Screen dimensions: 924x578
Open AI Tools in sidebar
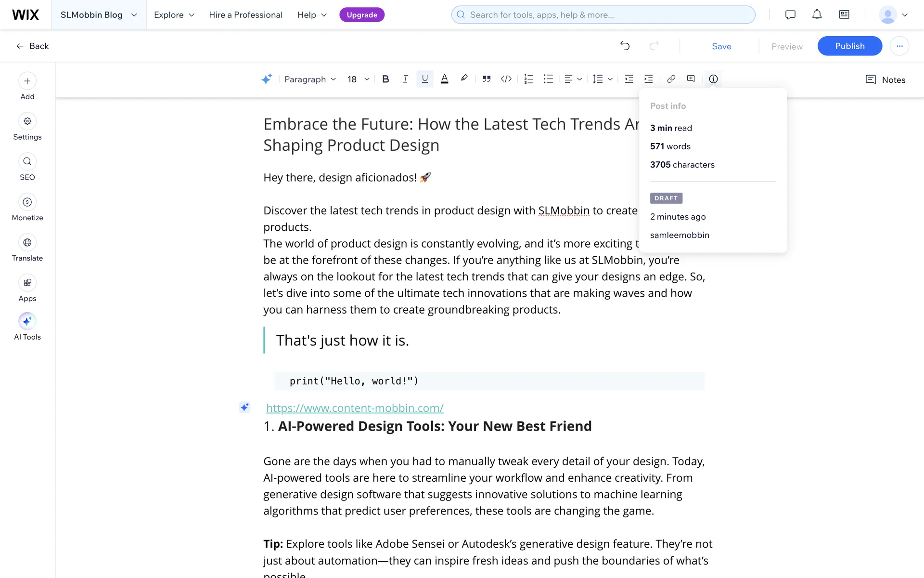click(x=27, y=322)
